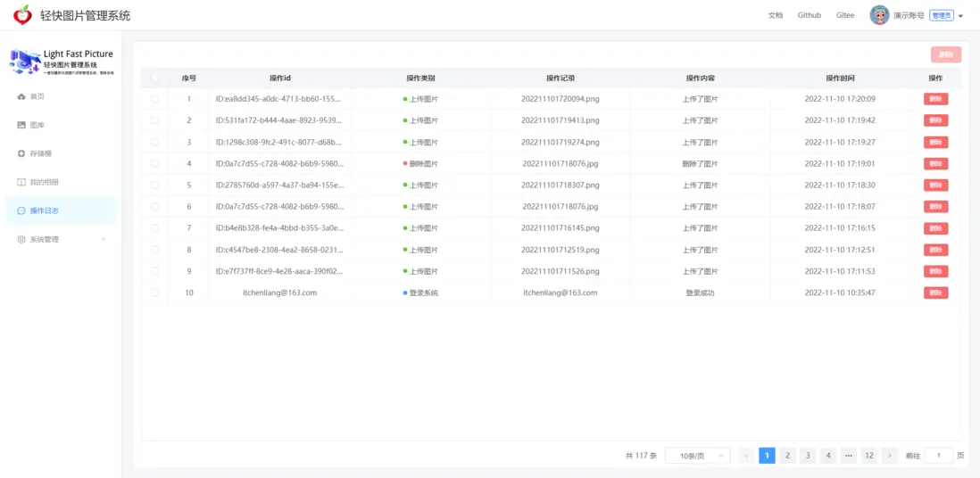
Task: Click the 前往 page number input field
Action: click(x=939, y=456)
